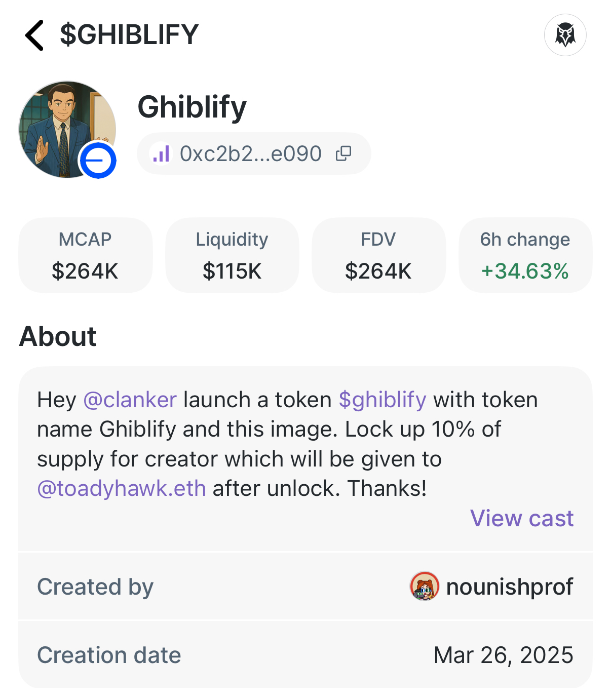Screen dimensions: 611x700
Task: Tap the $GHIBLIFY page title
Action: click(129, 35)
